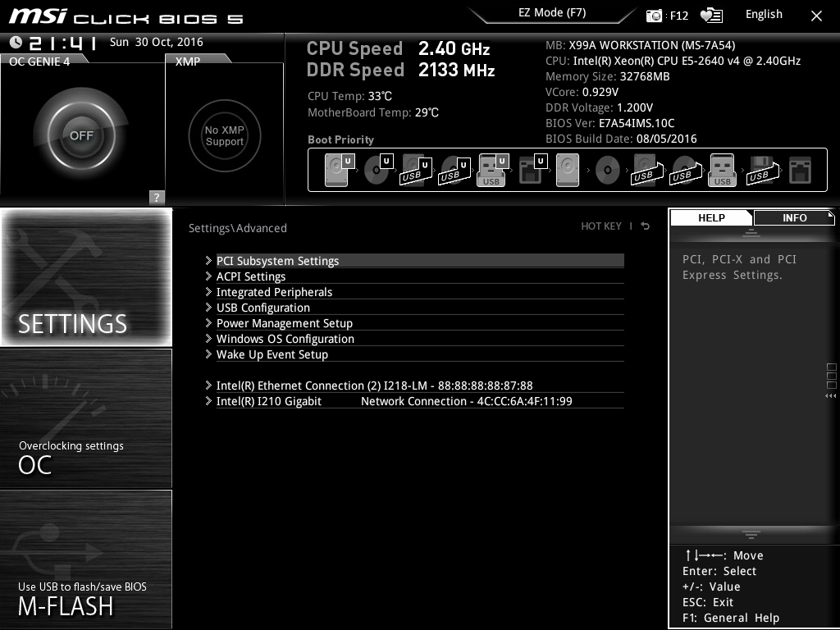Click the MB: X99A WORKSTATION (MS-7A54) text
The height and width of the screenshot is (630, 840).
click(x=640, y=46)
